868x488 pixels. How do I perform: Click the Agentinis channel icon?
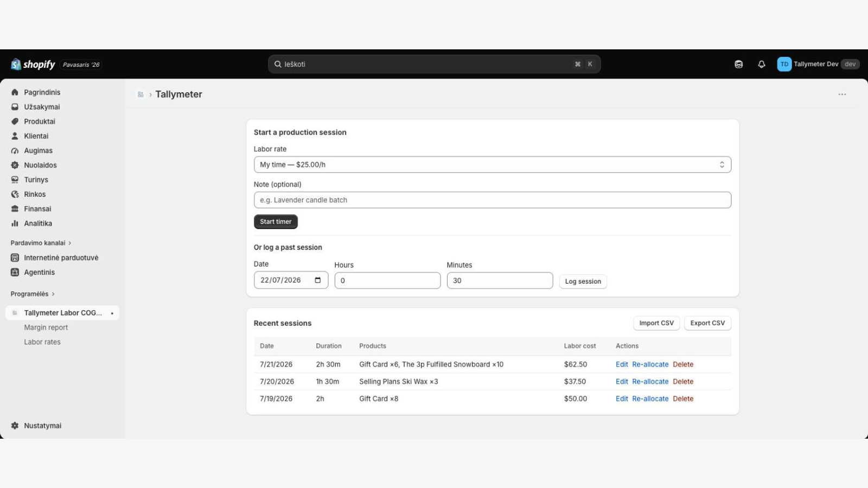(15, 272)
